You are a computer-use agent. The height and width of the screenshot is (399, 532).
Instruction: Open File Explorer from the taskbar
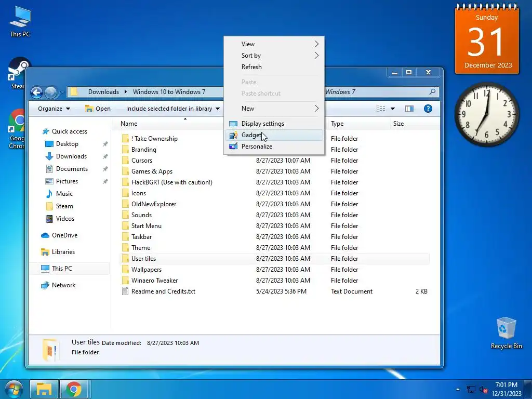tap(44, 389)
